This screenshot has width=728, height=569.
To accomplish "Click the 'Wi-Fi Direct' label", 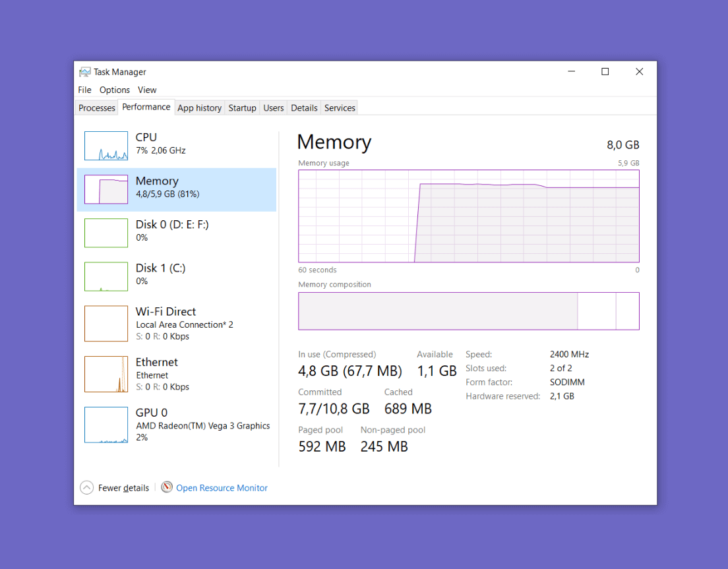I will click(x=166, y=311).
